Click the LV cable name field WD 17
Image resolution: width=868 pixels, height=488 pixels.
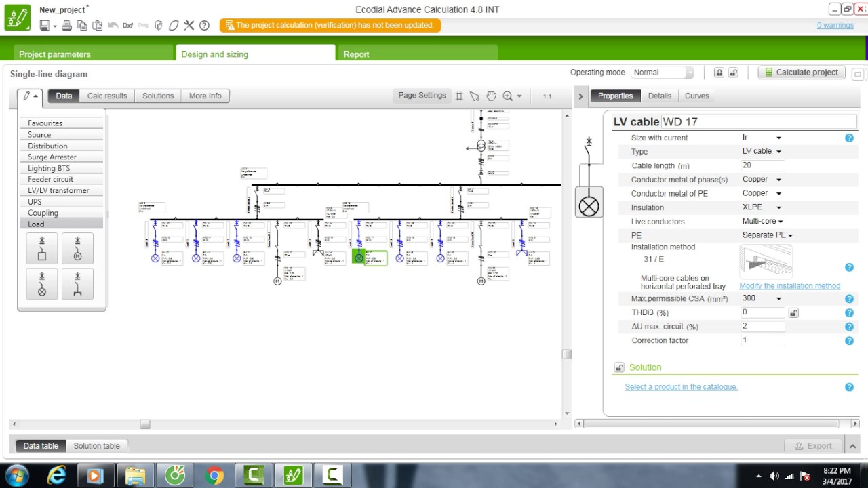click(x=759, y=122)
